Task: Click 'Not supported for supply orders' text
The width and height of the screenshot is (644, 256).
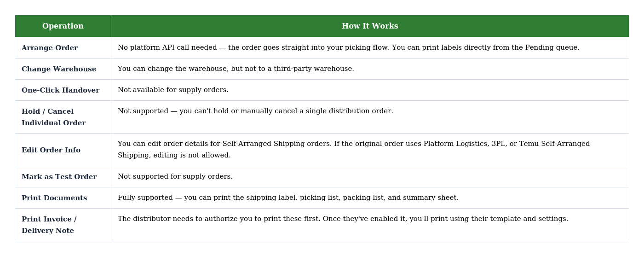Action: point(175,177)
